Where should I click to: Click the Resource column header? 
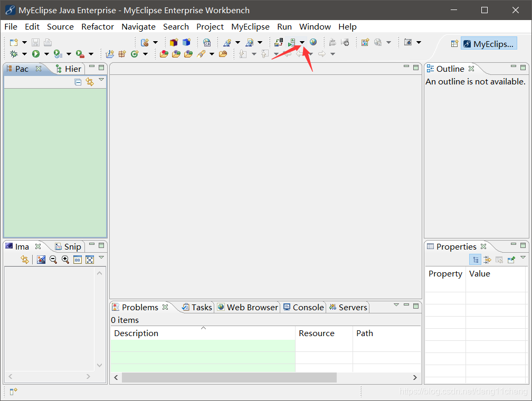[x=324, y=333]
